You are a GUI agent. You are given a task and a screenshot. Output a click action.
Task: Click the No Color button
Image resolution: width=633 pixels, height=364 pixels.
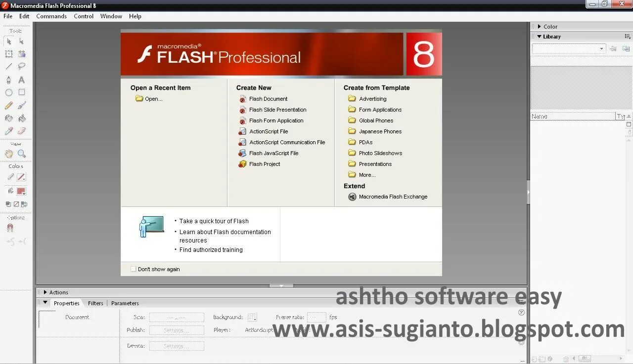16,203
